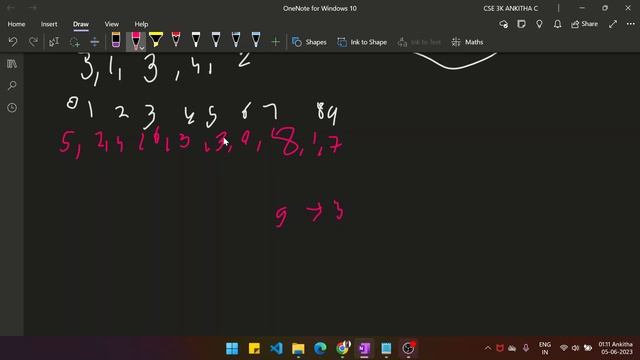Open the more options ellipsis menu
Screen dimensions: 640x360
pos(631,24)
